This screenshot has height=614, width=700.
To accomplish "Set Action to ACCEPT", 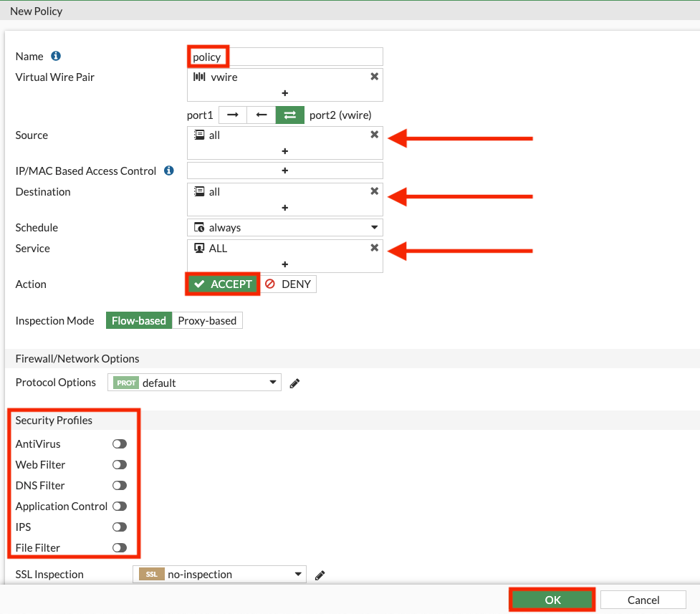I will pyautogui.click(x=224, y=284).
